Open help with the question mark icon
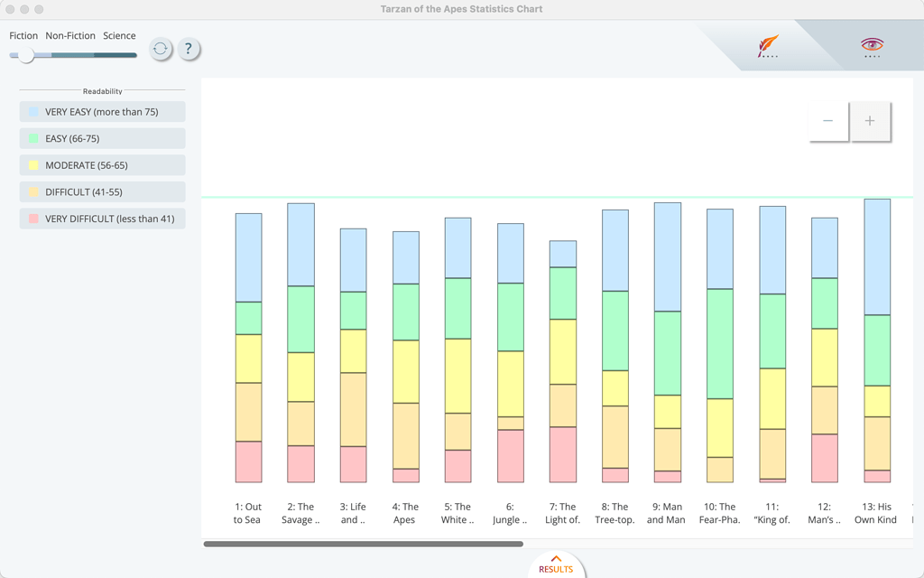 coord(189,49)
